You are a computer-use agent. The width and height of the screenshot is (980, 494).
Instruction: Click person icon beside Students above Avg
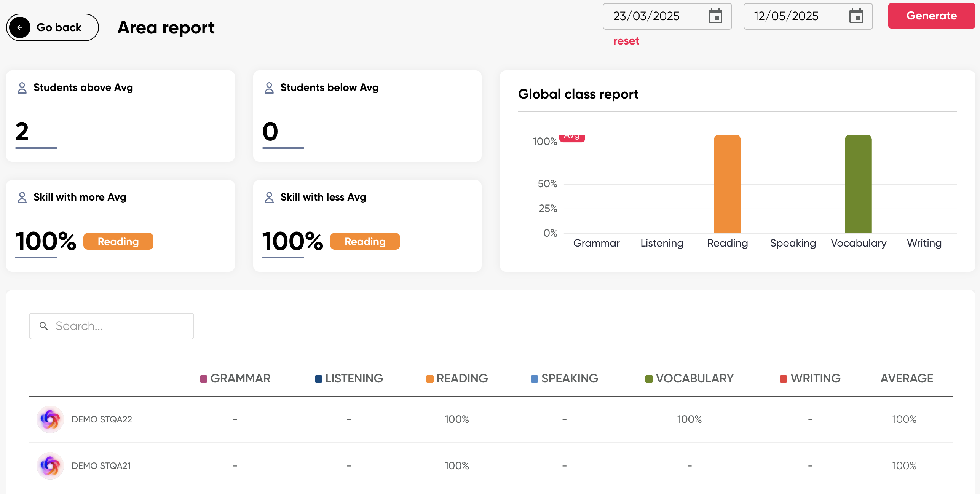pyautogui.click(x=22, y=88)
